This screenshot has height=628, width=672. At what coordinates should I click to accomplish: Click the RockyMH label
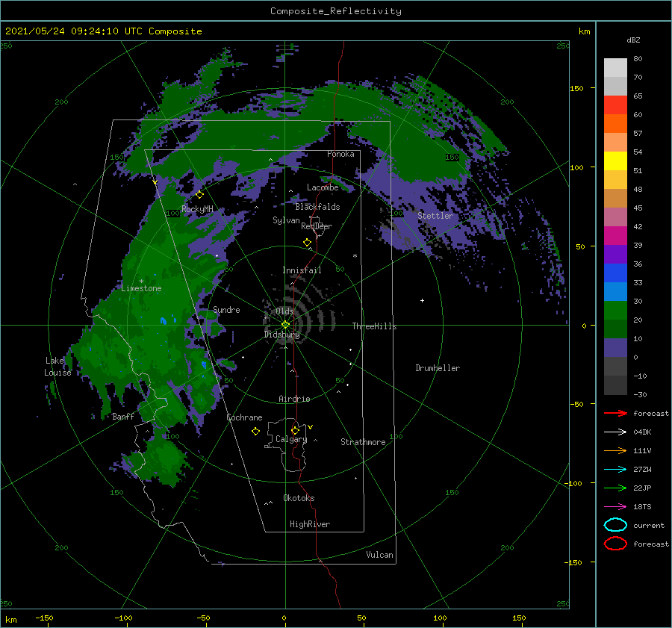(197, 209)
